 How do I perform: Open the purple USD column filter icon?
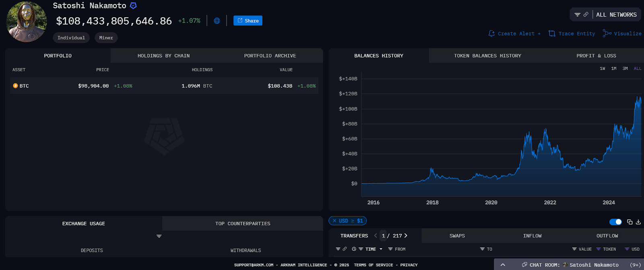click(627, 249)
